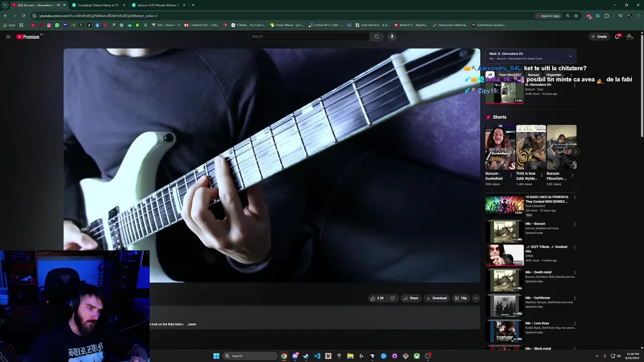Image resolution: width=644 pixels, height=362 pixels.
Task: Dislike the video with thumbs down
Action: 393,298
